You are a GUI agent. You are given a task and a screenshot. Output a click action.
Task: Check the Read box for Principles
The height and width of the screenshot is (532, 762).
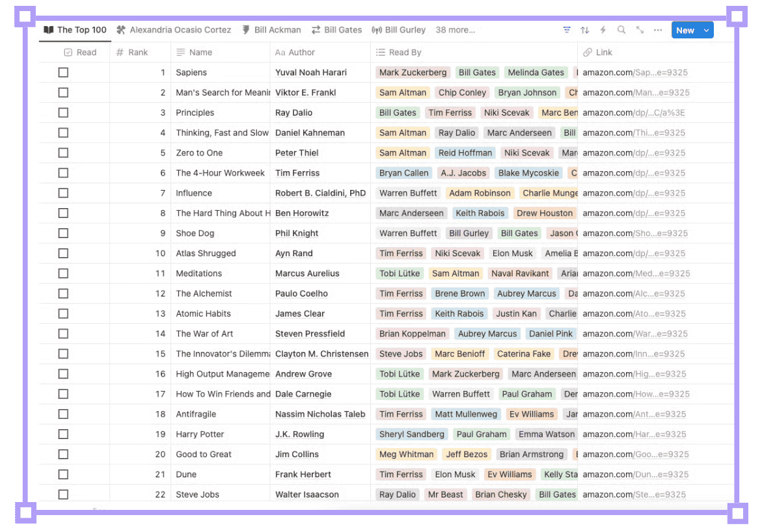click(x=63, y=113)
